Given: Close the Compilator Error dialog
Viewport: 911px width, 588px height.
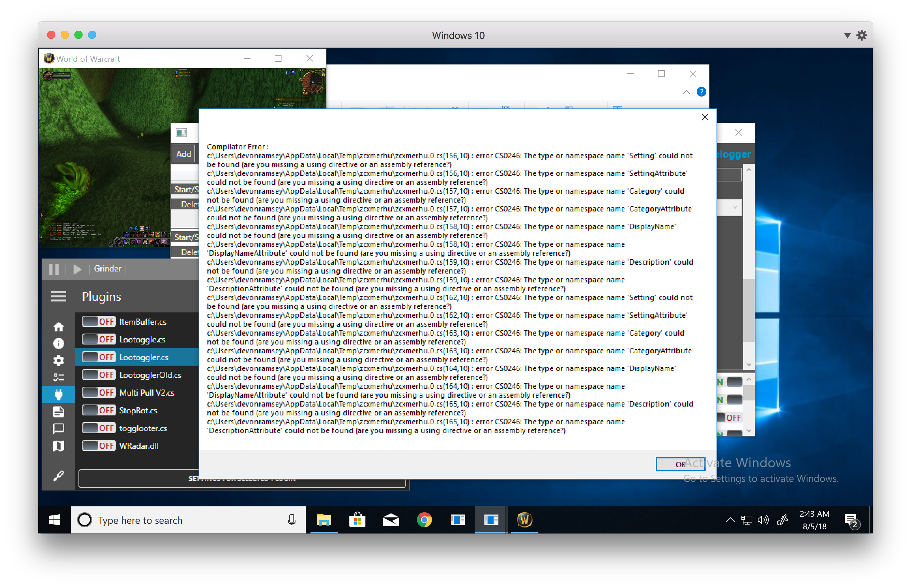Looking at the screenshot, I should click(x=705, y=118).
